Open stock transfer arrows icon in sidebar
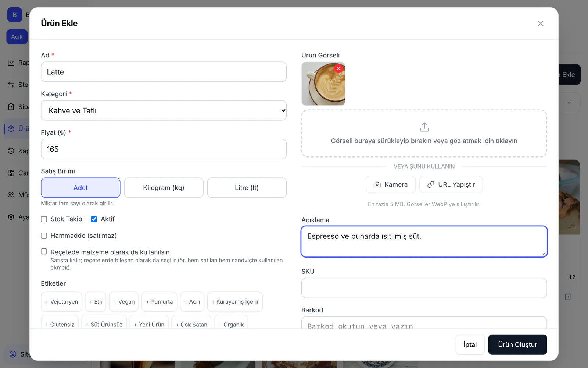Image resolution: width=588 pixels, height=368 pixels. click(11, 85)
